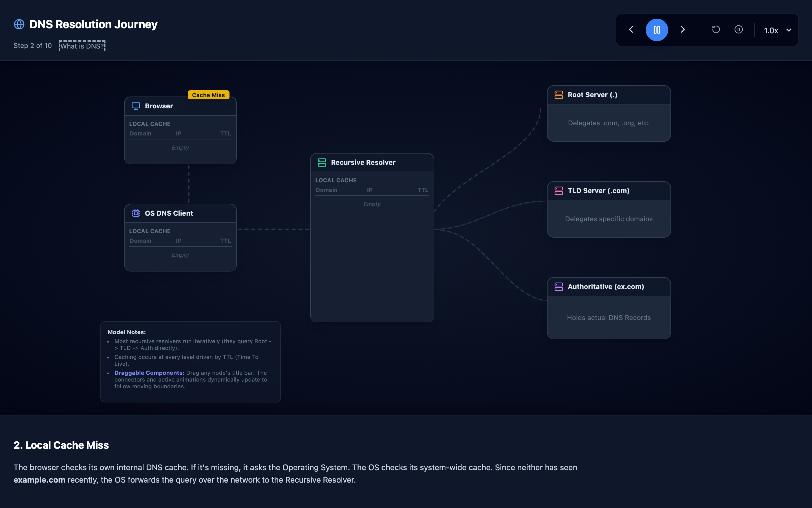This screenshot has height=508, width=812.
Task: Pause playback with the blue button
Action: point(657,30)
